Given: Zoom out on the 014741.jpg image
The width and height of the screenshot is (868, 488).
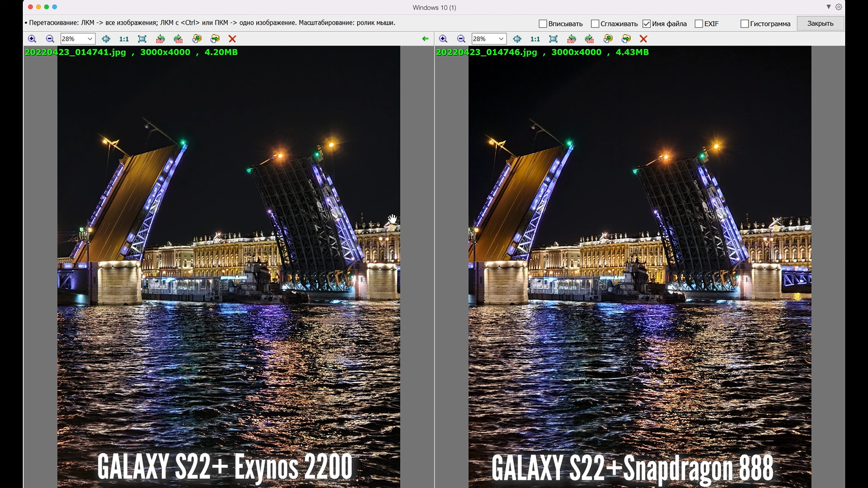Looking at the screenshot, I should [50, 39].
